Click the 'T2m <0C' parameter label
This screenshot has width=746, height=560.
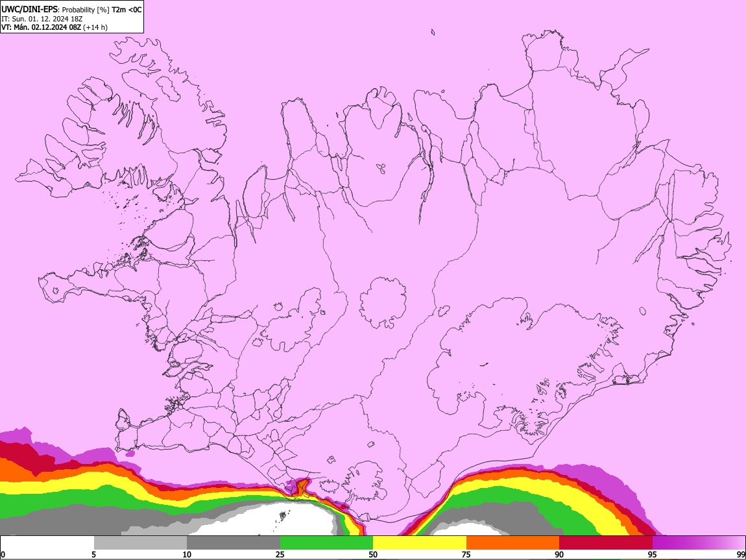[126, 10]
